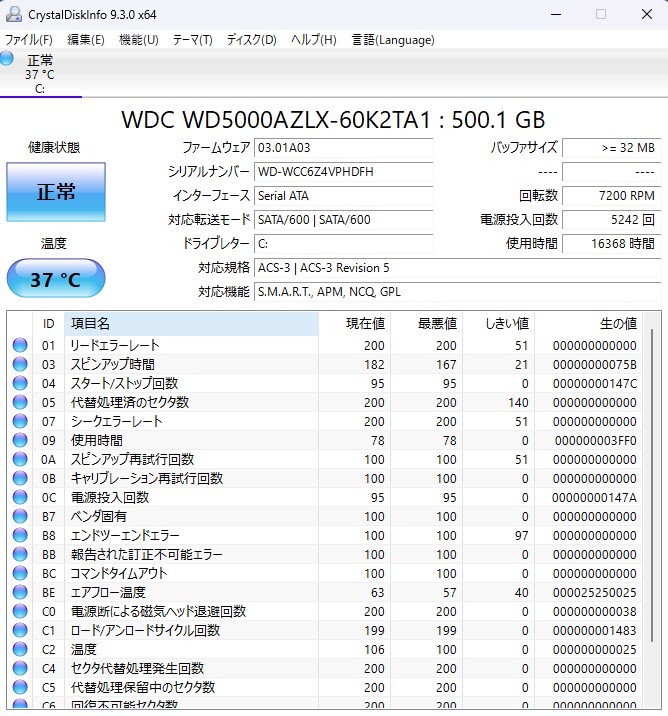Click status orb for コマンドタイムアウト row

click(20, 573)
